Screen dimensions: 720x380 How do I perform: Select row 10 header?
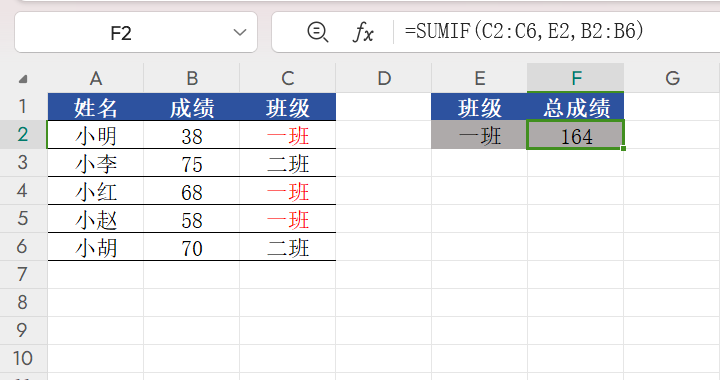23,358
